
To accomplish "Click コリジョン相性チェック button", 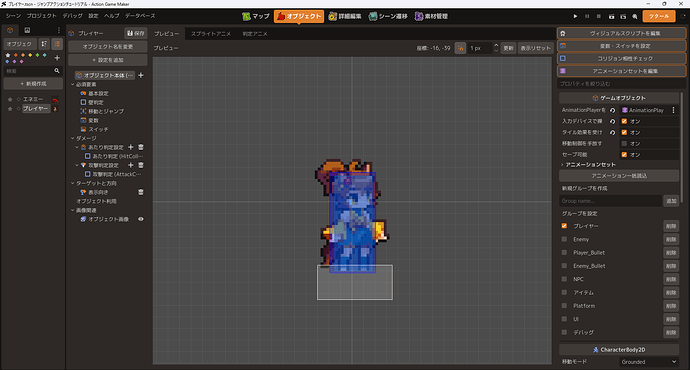I will [622, 59].
